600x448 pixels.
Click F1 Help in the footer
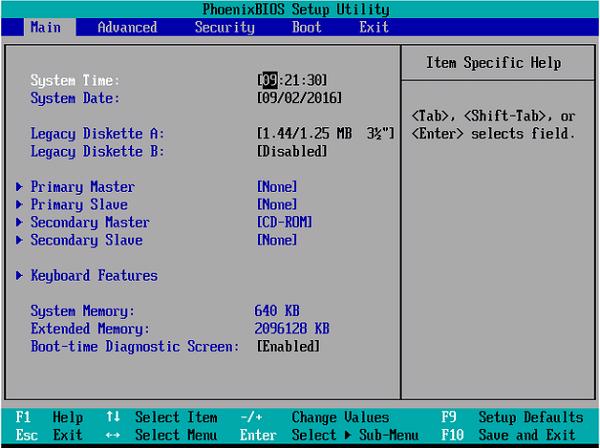[49, 417]
